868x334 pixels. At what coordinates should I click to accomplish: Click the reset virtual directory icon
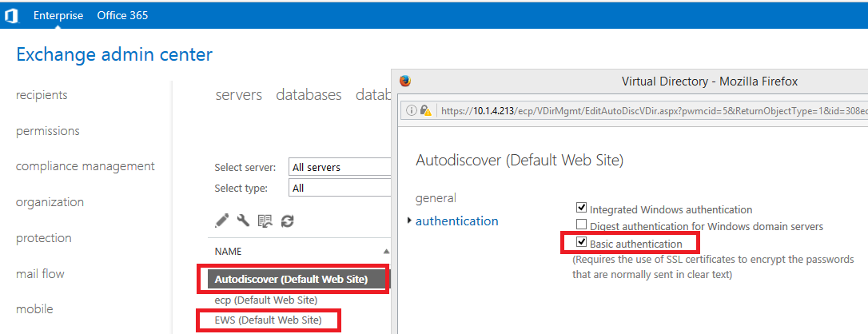(265, 221)
